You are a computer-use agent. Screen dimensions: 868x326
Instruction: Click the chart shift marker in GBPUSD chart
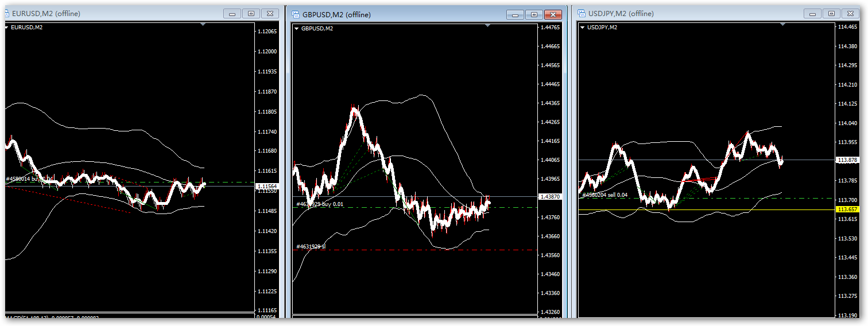pos(487,26)
